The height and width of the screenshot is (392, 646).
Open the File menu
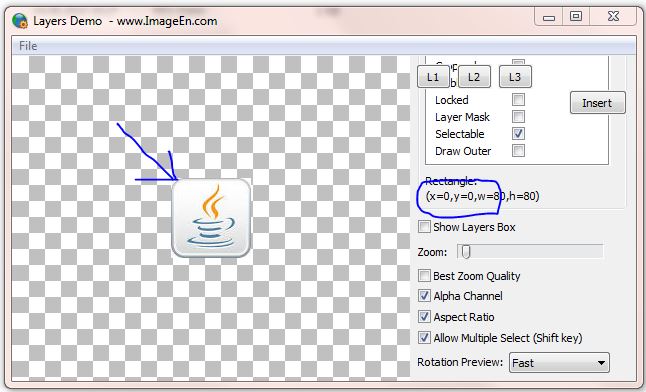tap(28, 46)
